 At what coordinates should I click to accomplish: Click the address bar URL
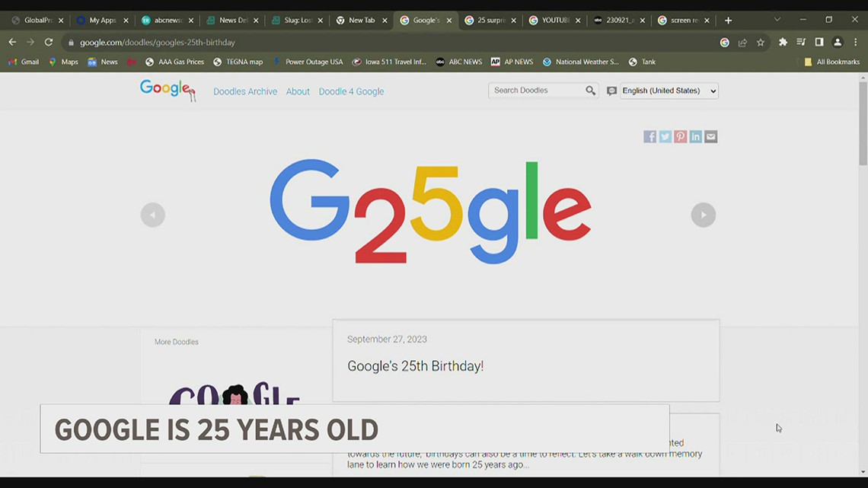[x=157, y=43]
